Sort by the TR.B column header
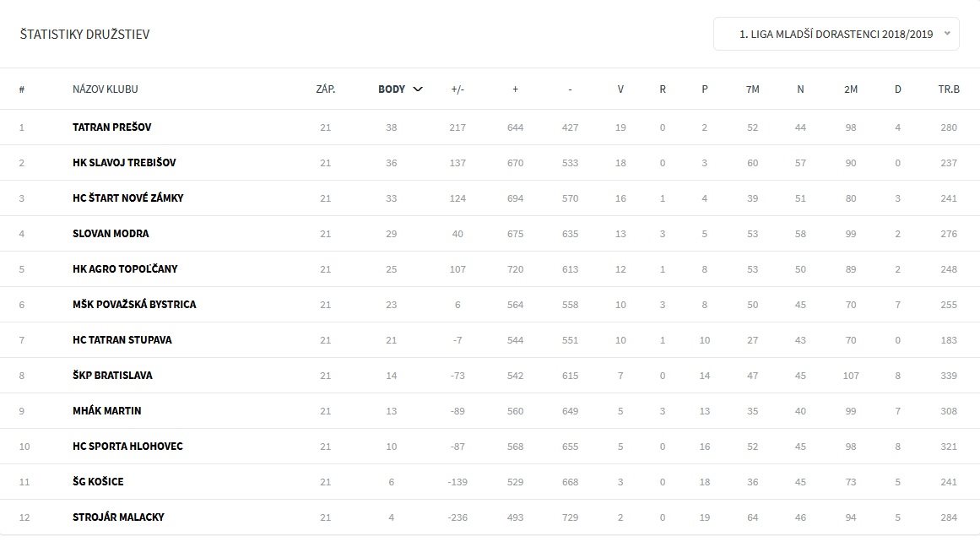 tap(949, 89)
